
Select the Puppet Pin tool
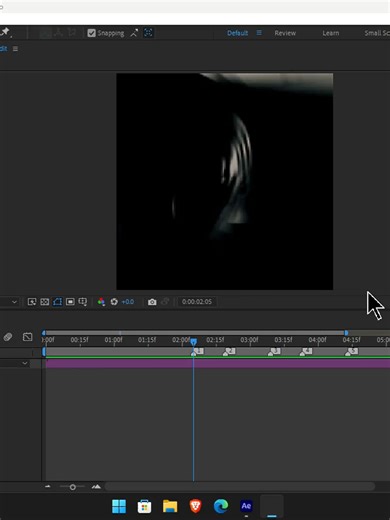(x=5, y=32)
